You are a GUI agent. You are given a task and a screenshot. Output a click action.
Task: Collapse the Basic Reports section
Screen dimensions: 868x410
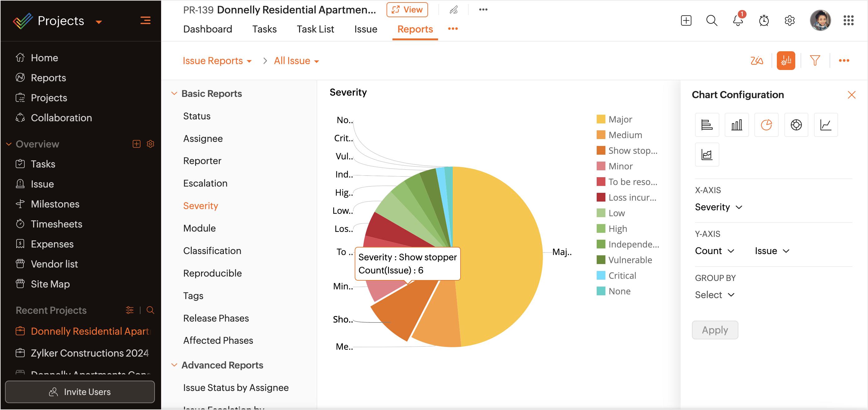click(x=174, y=93)
